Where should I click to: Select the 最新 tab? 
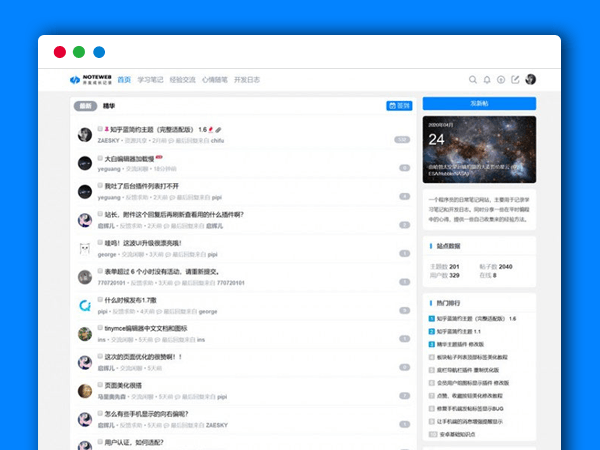[85, 105]
